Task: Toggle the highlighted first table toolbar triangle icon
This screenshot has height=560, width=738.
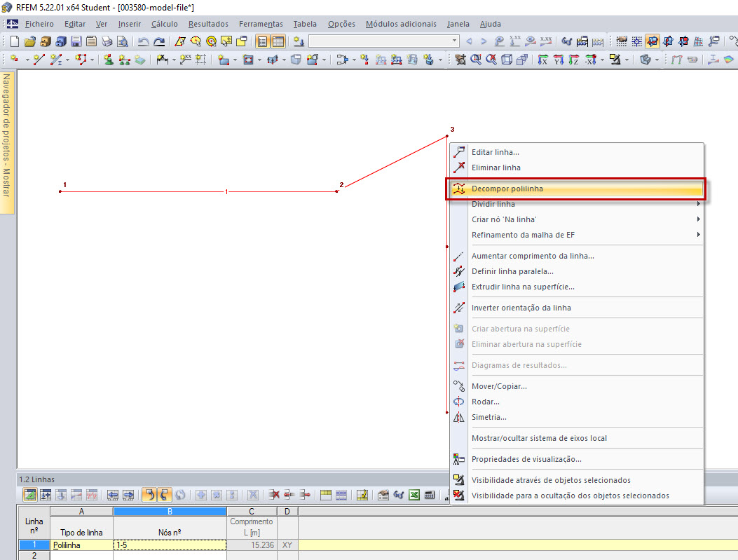Action: pyautogui.click(x=30, y=495)
